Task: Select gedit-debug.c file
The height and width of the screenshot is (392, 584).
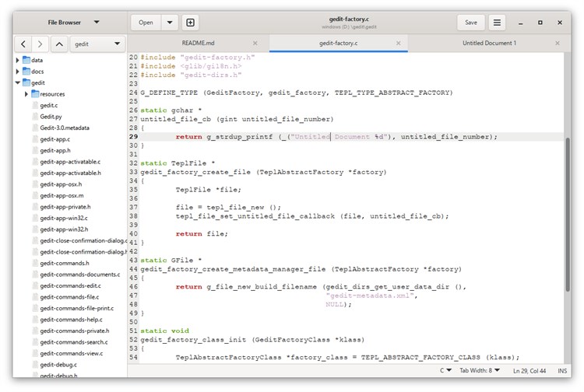Action: tap(58, 365)
